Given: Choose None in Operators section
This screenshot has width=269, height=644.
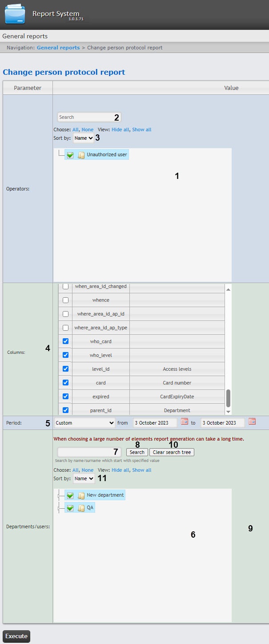Looking at the screenshot, I should (88, 130).
